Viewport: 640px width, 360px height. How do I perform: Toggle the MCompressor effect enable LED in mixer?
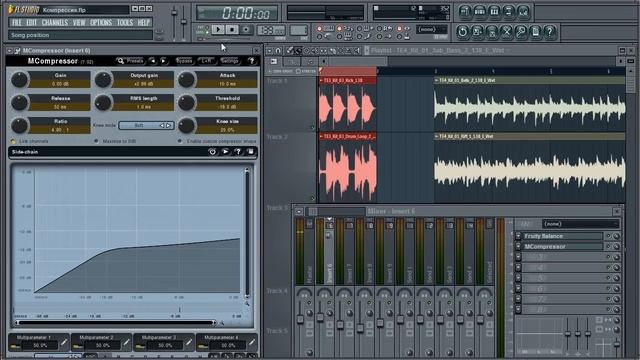tap(608, 247)
